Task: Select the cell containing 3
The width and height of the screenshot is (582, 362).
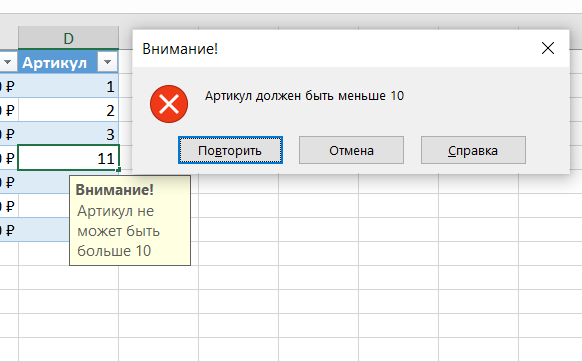Action: [68, 134]
